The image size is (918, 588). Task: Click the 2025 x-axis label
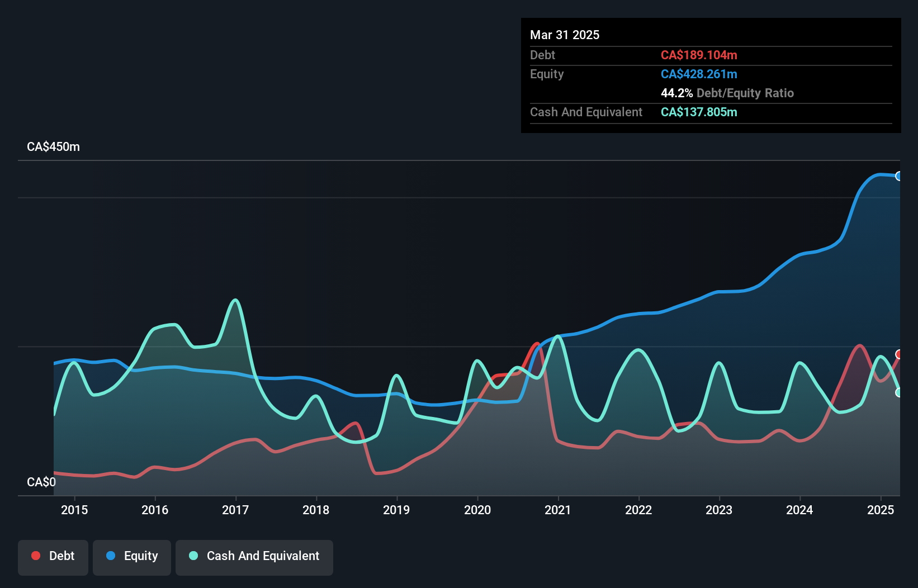pyautogui.click(x=881, y=510)
